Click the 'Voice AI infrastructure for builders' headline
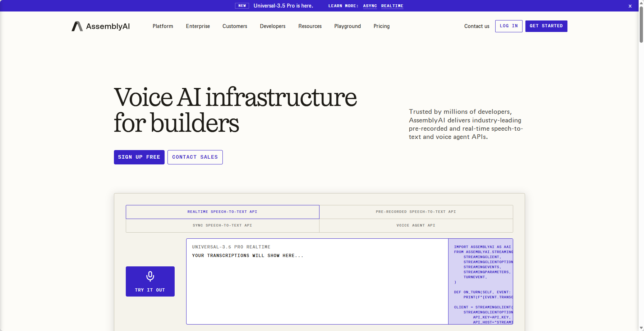 tap(235, 110)
